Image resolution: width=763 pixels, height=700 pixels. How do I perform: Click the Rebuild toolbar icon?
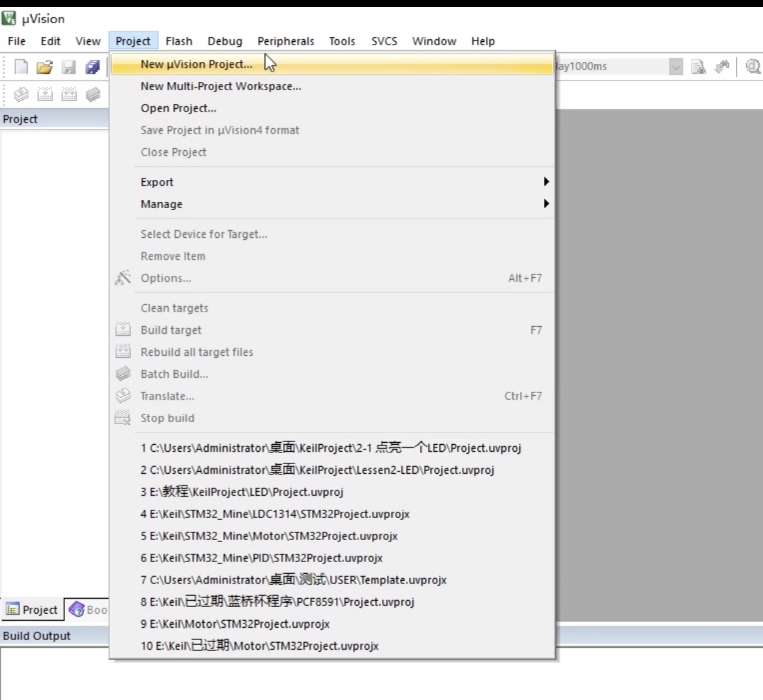pos(68,94)
